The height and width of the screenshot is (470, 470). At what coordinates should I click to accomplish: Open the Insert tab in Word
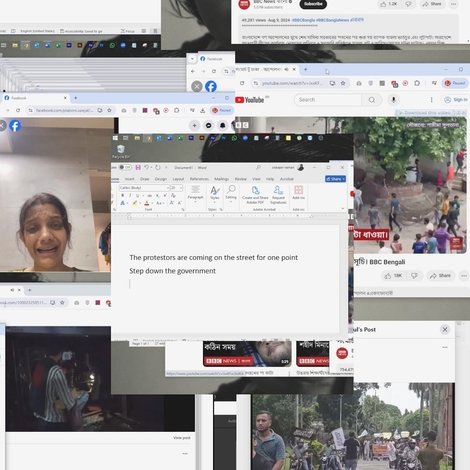[129, 179]
